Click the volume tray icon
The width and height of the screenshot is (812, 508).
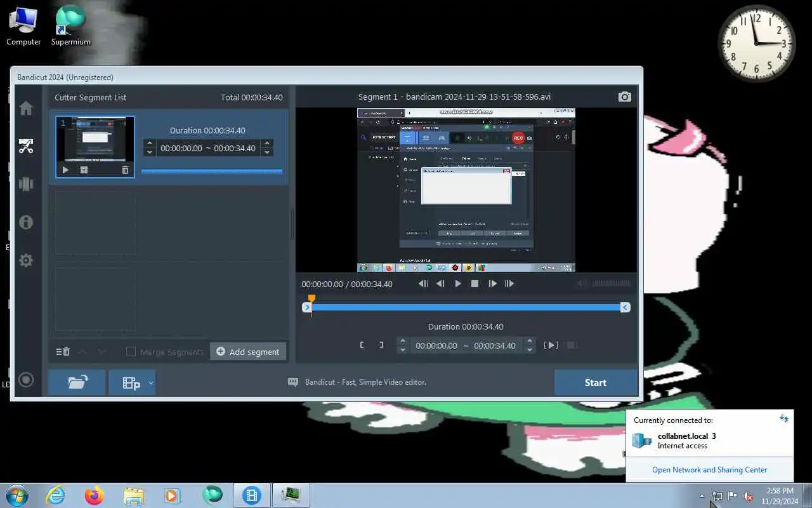coord(749,497)
